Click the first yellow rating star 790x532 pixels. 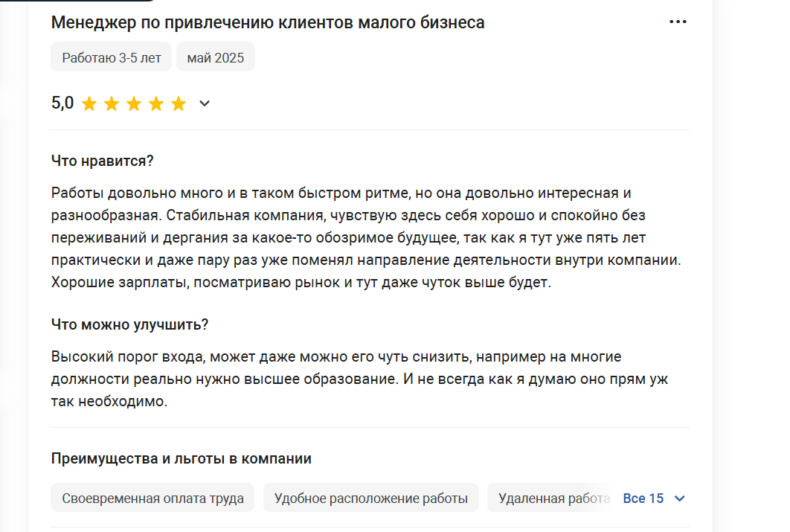(x=89, y=103)
